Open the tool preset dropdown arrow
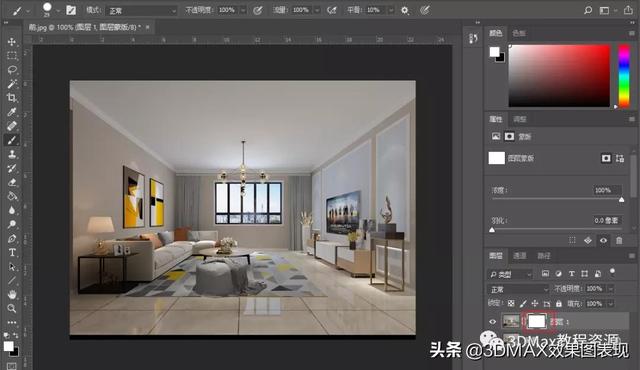 pyautogui.click(x=28, y=11)
